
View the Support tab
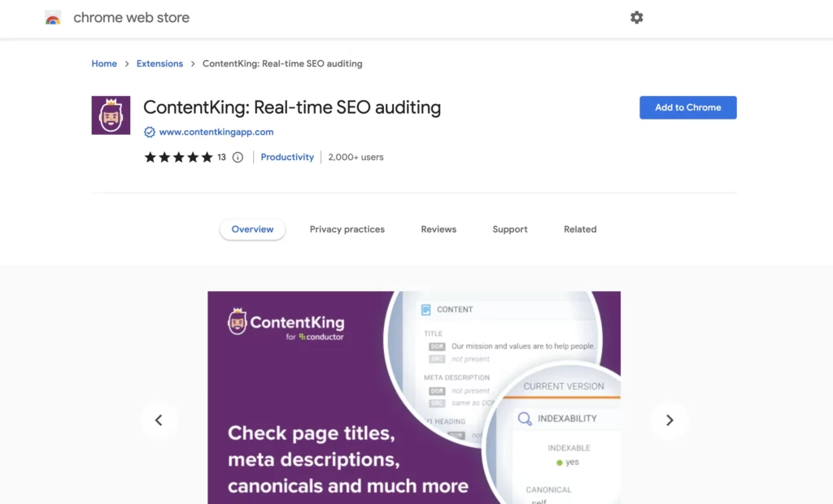(x=509, y=229)
